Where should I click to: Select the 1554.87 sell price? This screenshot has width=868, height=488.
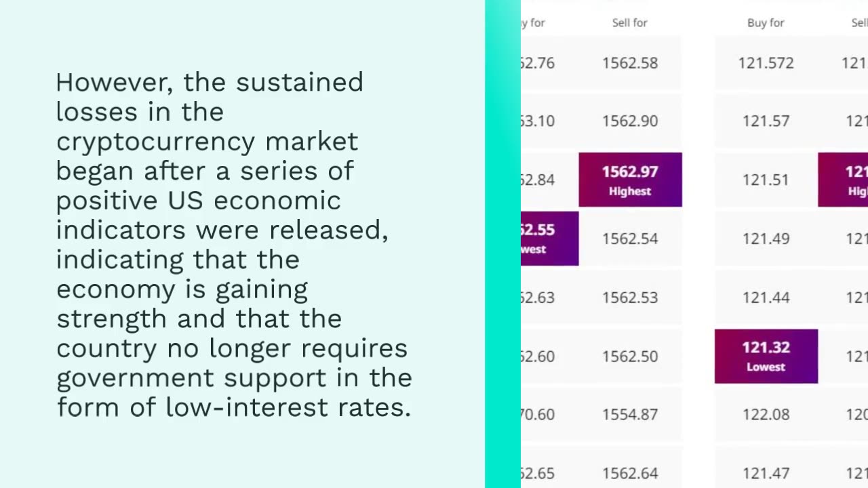tap(630, 414)
